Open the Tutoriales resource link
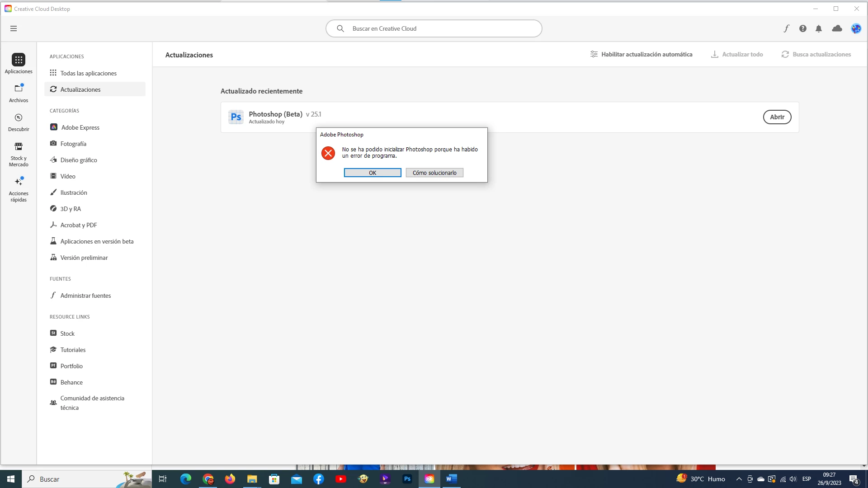Screen dimensions: 868x488 (73, 350)
